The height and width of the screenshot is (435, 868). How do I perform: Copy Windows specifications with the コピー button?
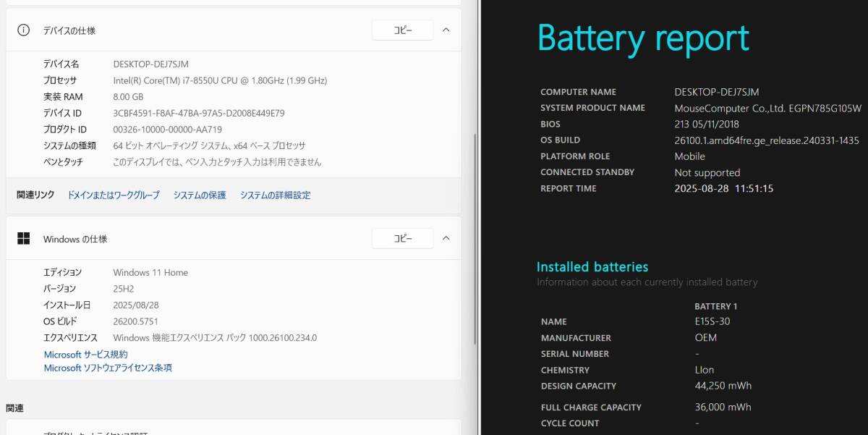click(402, 238)
